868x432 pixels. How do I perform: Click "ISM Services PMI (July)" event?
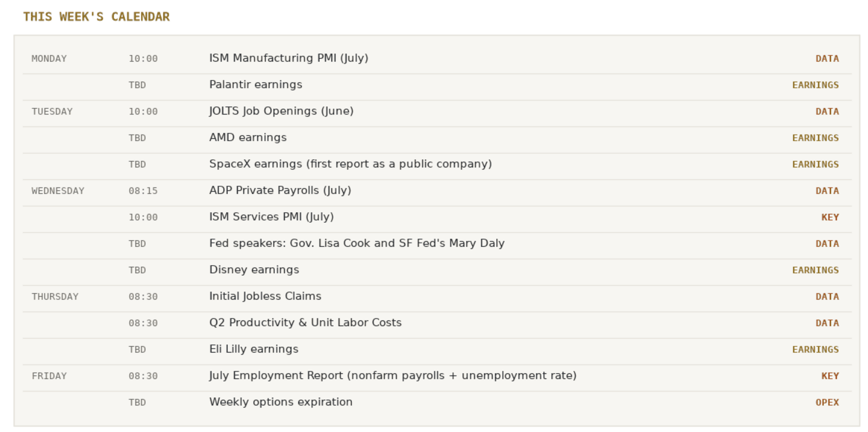click(x=272, y=217)
